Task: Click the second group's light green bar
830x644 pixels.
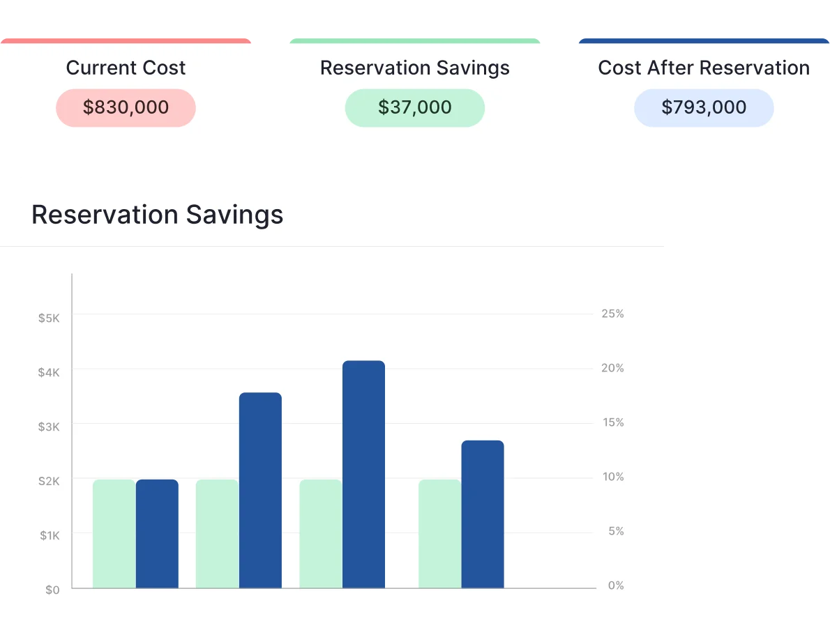Action: 217,534
